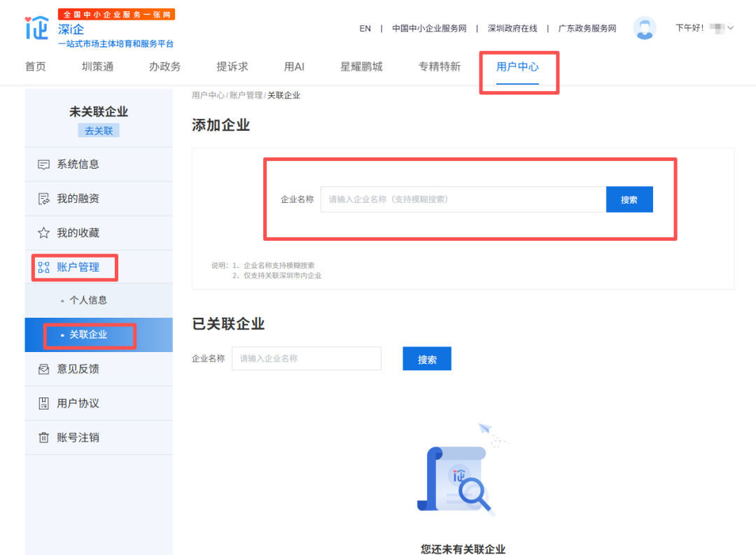Click the star icon for 我的收藏
The image size is (756, 555).
tap(43, 232)
